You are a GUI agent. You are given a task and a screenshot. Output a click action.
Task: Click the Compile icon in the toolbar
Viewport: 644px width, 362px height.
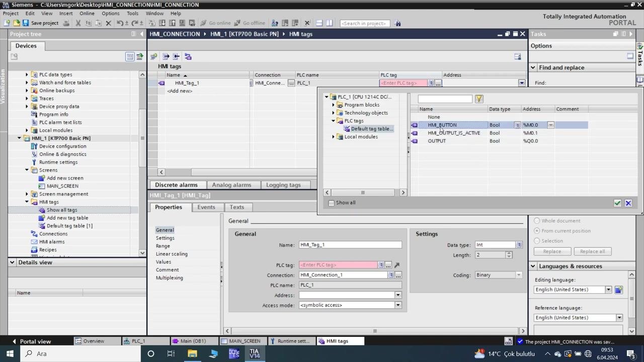point(152,23)
